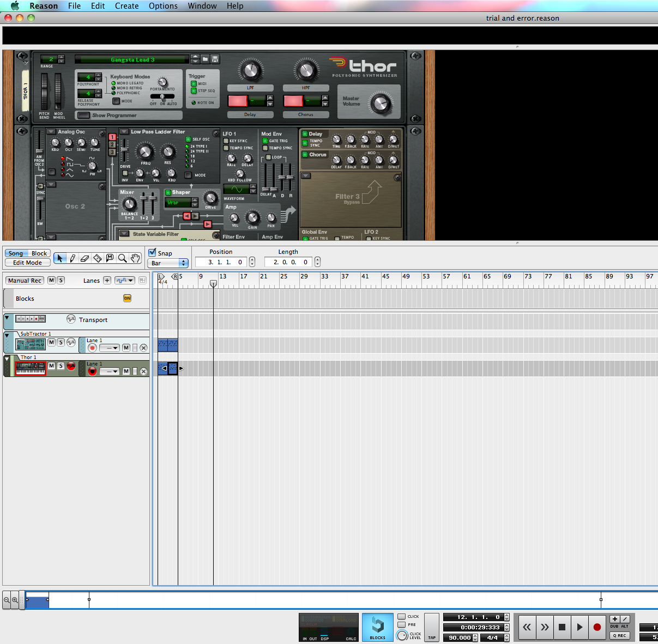Click the Thor 1 device icon

point(31,368)
